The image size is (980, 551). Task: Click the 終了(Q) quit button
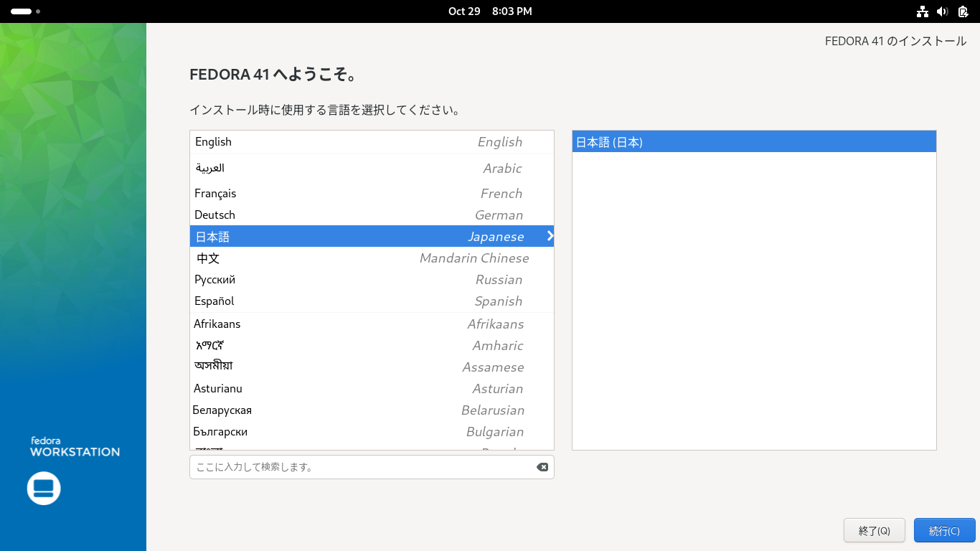click(x=875, y=530)
